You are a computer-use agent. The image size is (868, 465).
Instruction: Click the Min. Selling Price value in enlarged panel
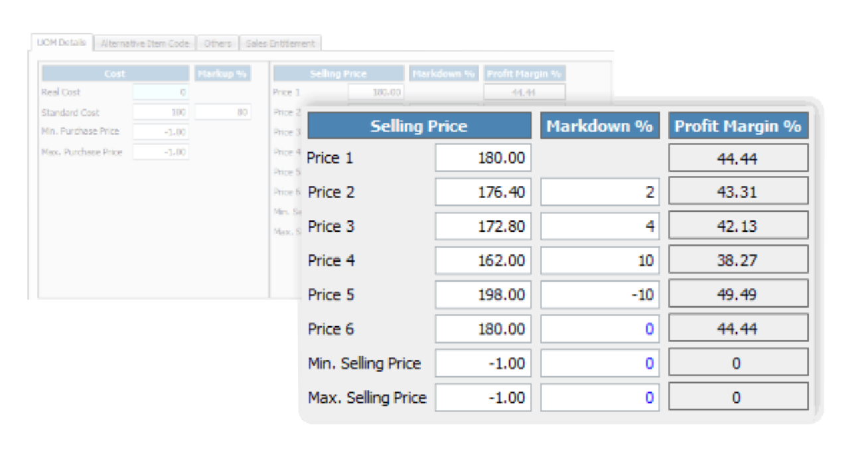coord(483,363)
